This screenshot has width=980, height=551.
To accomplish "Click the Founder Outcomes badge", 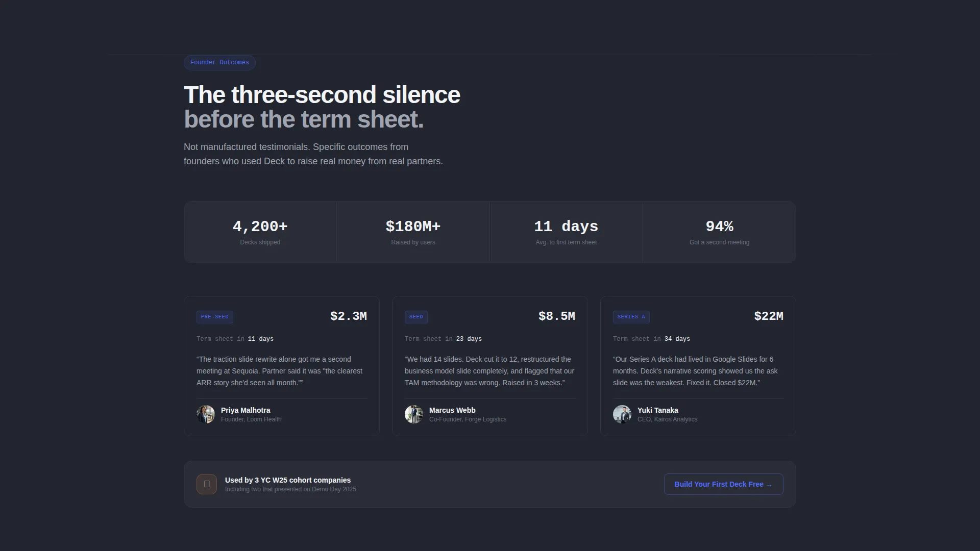I will coord(219,63).
